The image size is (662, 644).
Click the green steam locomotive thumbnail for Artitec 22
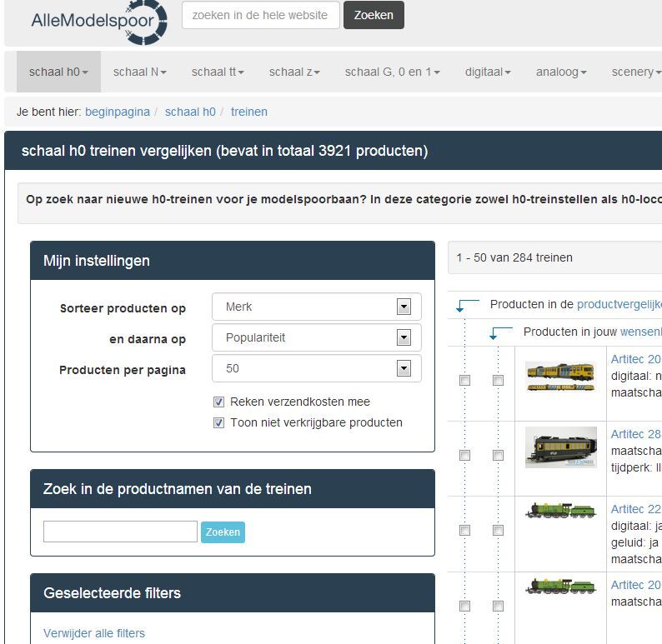(560, 511)
